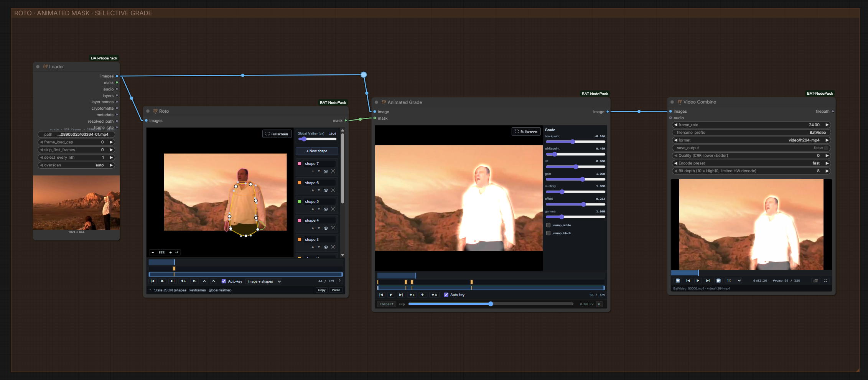Viewport: 868px width, 380px height.
Task: Hide shape 6 using eye icon
Action: pyautogui.click(x=326, y=190)
